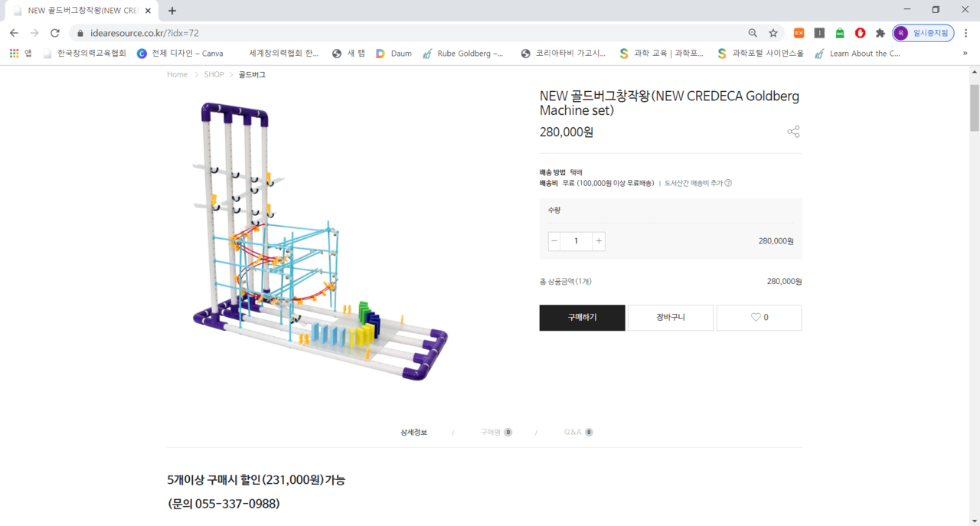The image size is (980, 526).
Task: Expand the hidden bookmarks chevron
Action: tap(965, 54)
